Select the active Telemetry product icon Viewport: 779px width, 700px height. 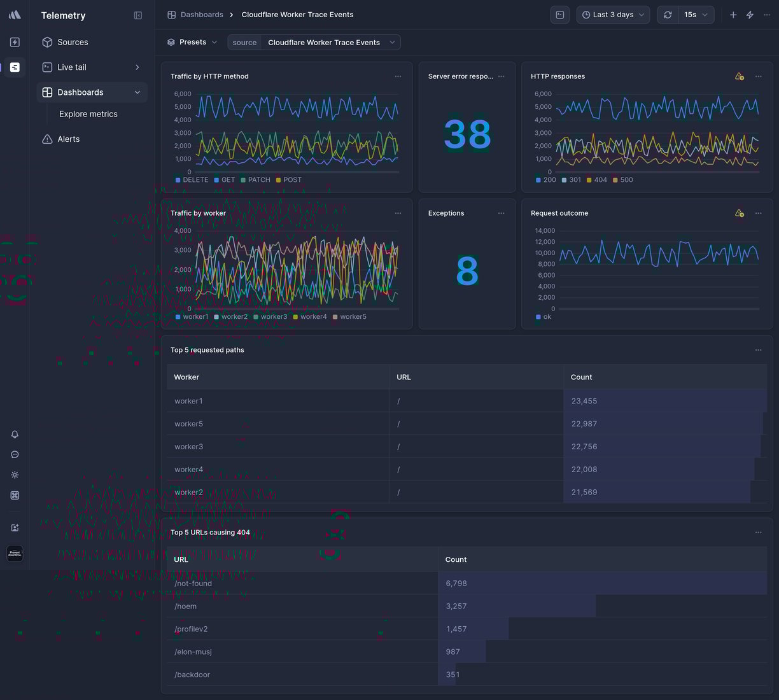[15, 67]
